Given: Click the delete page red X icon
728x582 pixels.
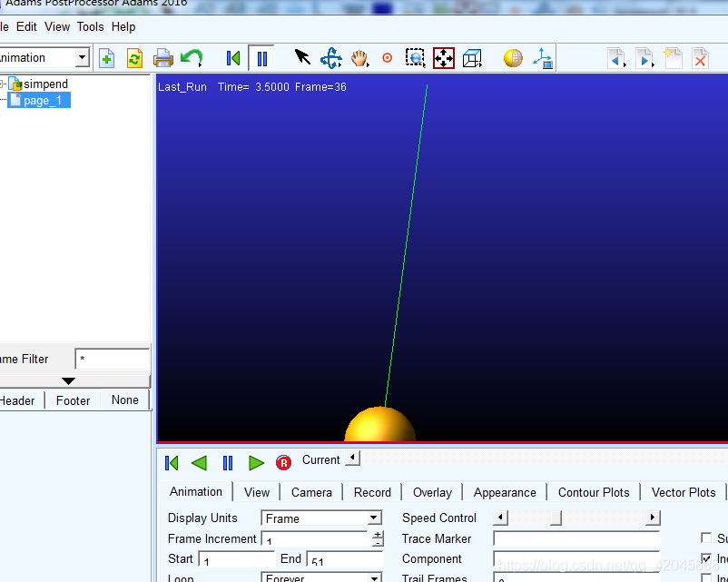Looking at the screenshot, I should pos(700,59).
